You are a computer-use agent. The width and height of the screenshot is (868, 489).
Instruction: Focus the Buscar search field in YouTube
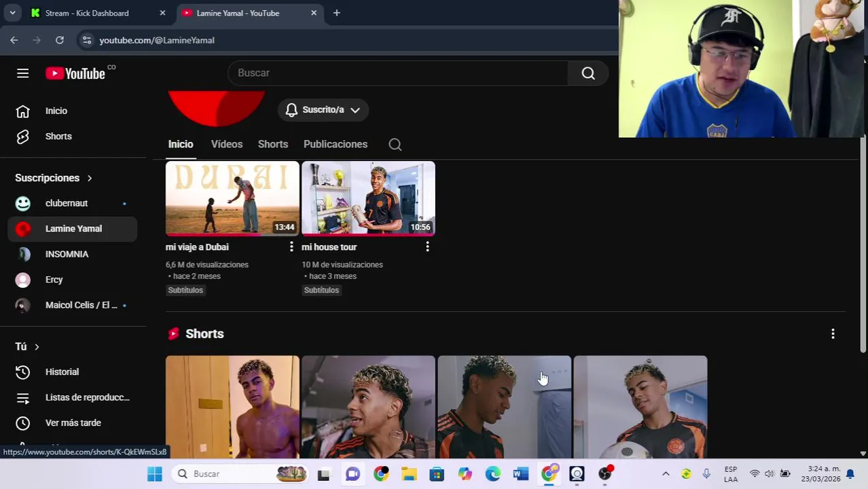[398, 73]
